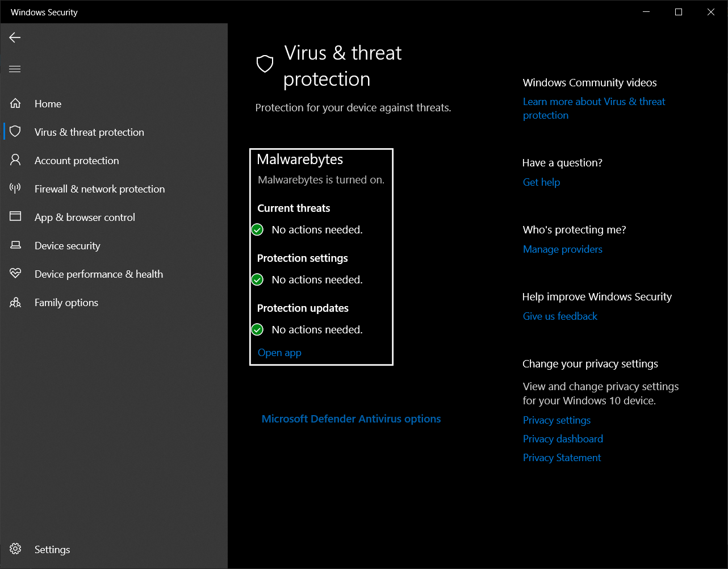Click the back arrow icon

[x=15, y=37]
